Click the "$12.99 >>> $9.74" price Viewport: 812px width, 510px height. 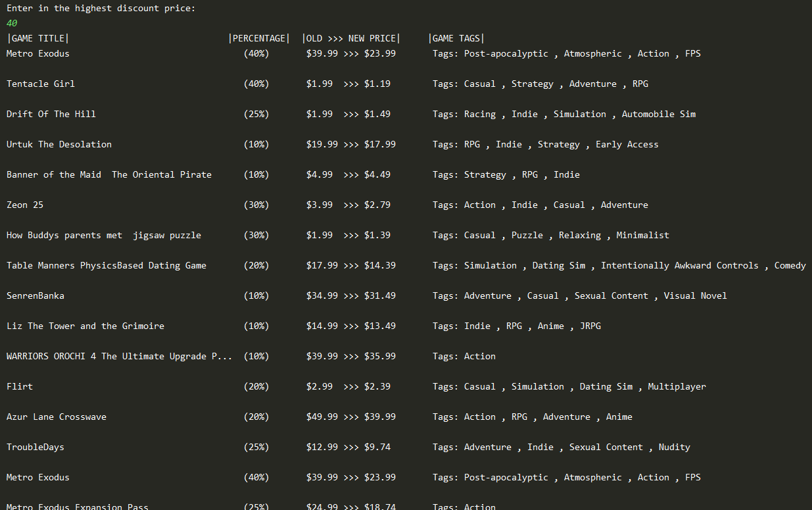point(348,447)
